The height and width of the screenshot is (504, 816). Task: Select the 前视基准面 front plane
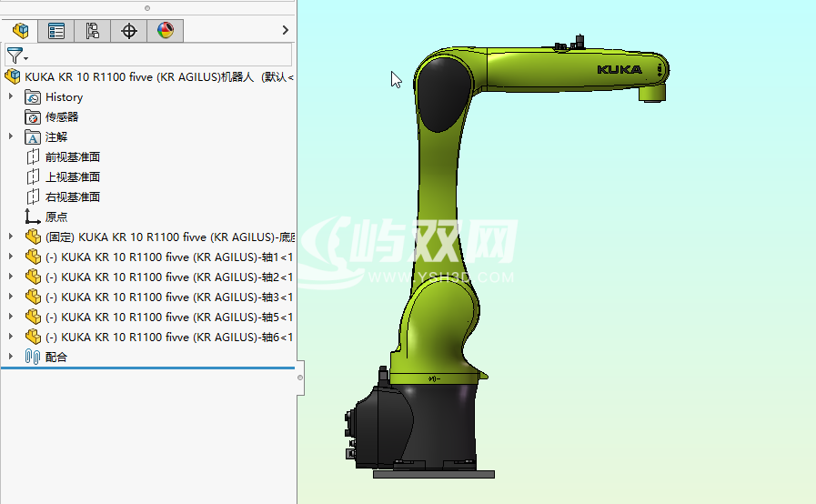(73, 157)
